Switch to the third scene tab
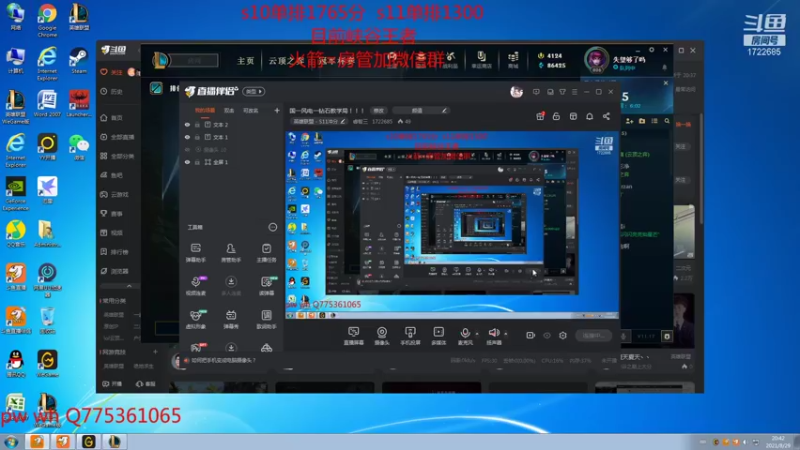 click(251, 110)
